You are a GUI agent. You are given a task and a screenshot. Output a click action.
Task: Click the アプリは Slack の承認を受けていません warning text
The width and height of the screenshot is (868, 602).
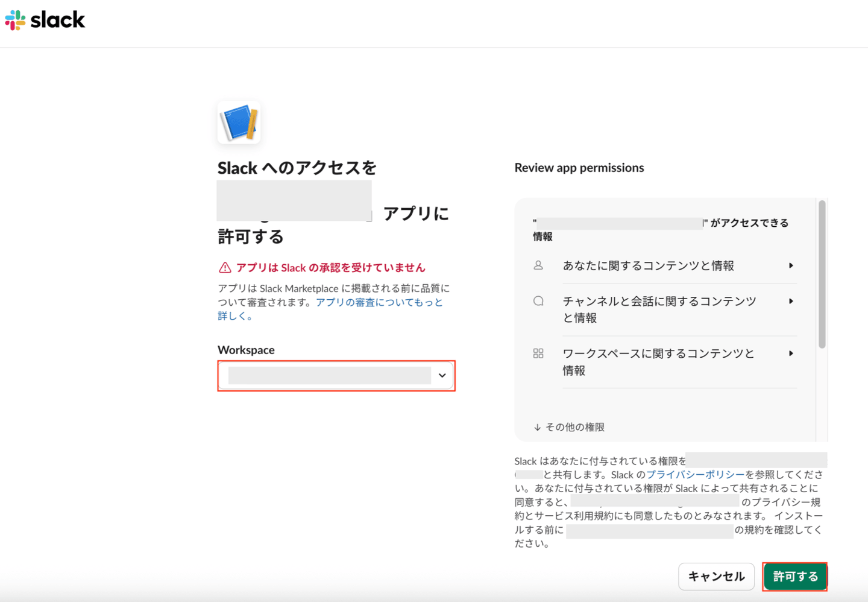(331, 267)
